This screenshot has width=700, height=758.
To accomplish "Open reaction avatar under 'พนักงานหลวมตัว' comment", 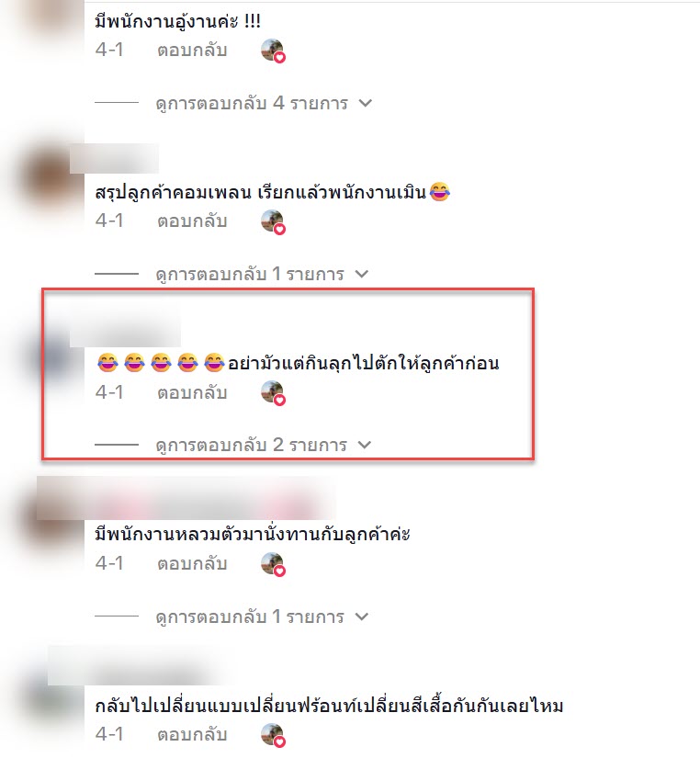I will click(273, 564).
